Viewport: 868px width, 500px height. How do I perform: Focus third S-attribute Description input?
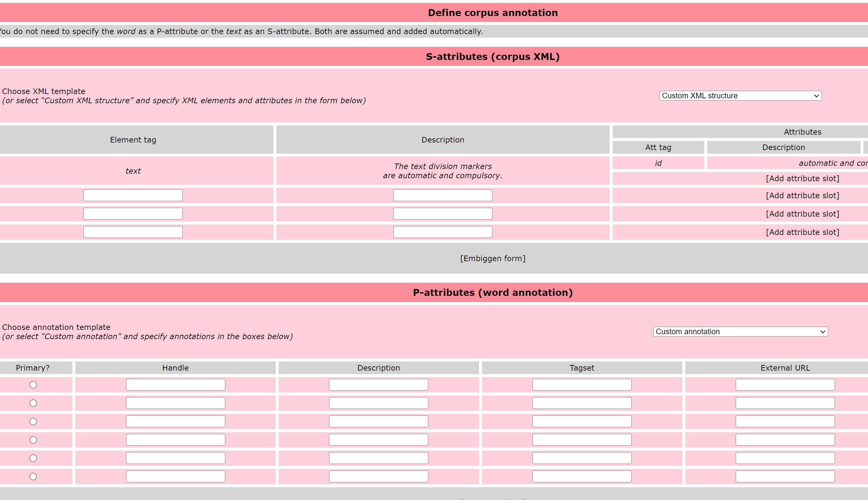click(443, 232)
